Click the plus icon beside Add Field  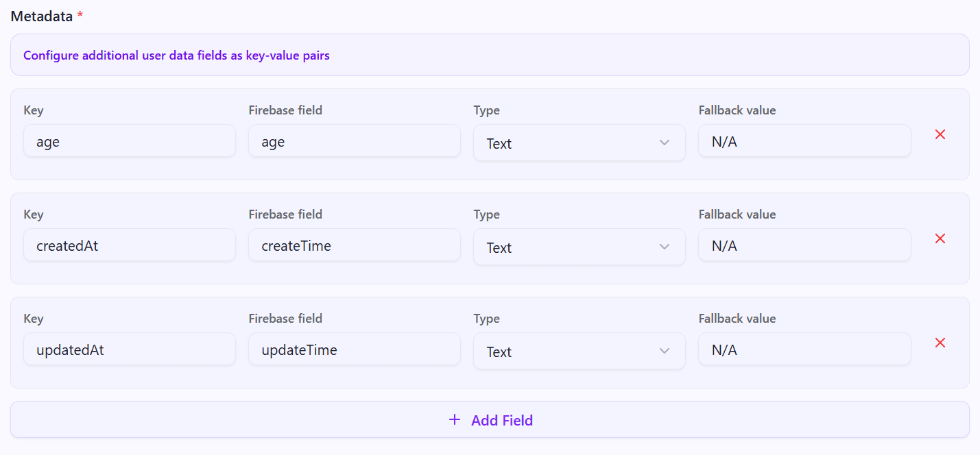click(454, 420)
